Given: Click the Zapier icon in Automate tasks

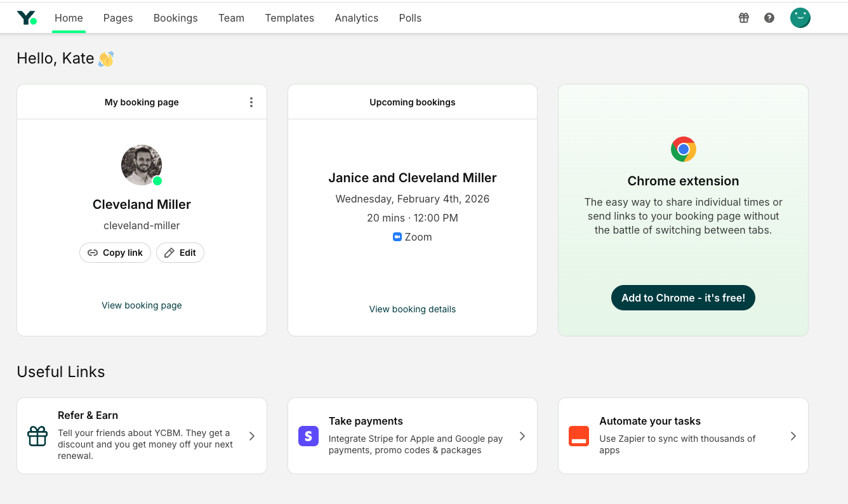Looking at the screenshot, I should coord(578,436).
